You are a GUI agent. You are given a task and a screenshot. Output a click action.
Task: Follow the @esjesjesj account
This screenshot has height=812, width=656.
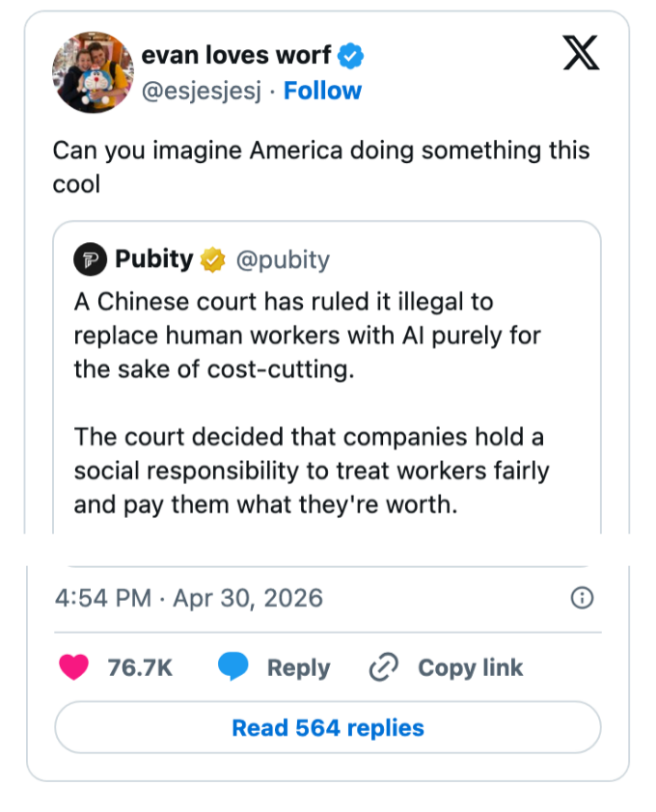pos(322,91)
